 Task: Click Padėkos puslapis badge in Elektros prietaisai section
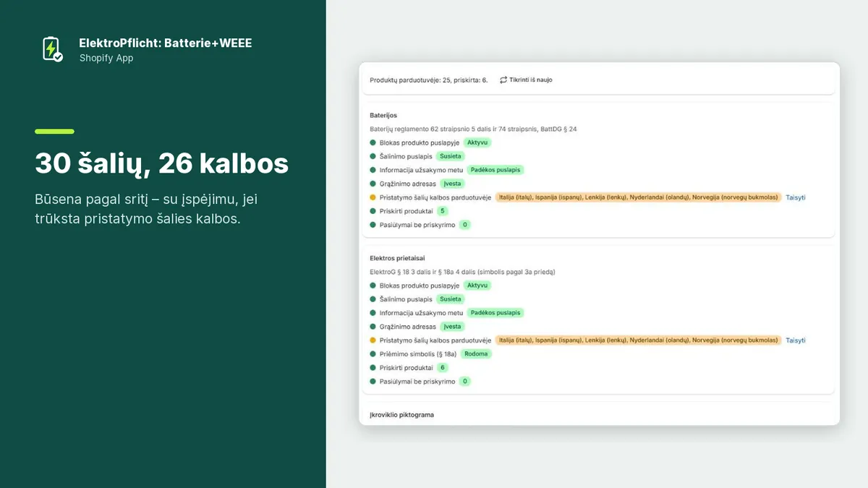[495, 313]
